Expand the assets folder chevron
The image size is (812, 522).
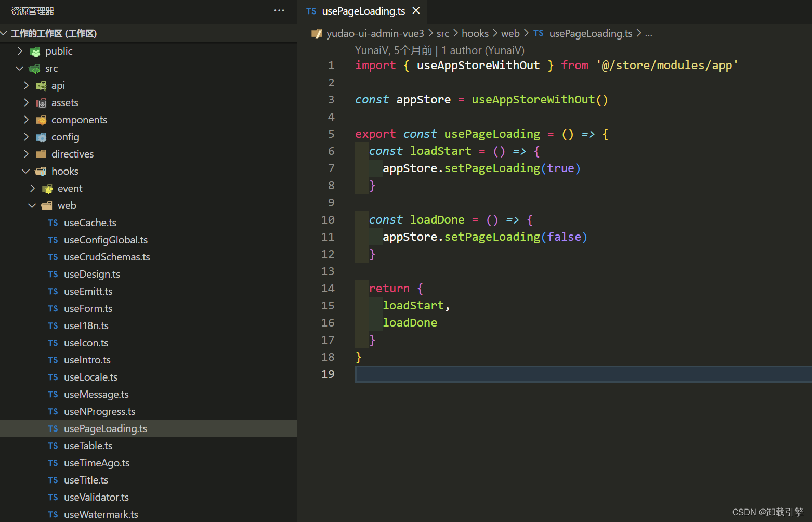(26, 102)
